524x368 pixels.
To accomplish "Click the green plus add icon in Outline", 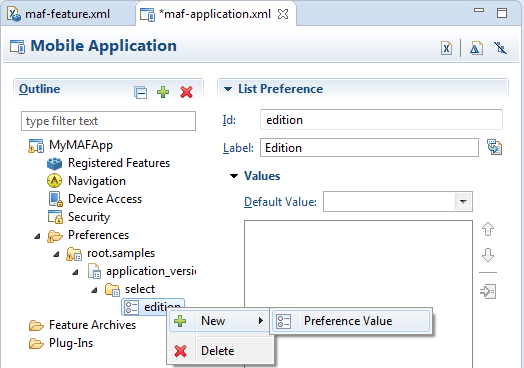I will point(163,92).
